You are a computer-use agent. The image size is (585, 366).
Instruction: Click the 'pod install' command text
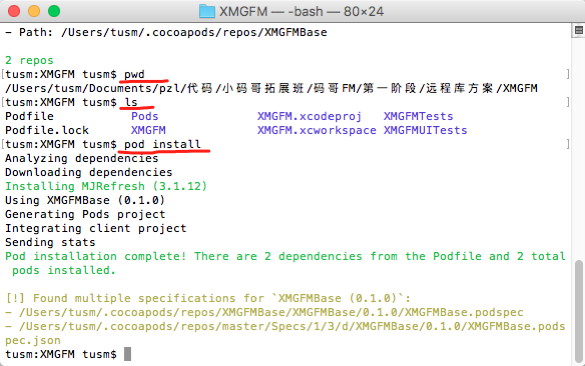[x=162, y=144]
